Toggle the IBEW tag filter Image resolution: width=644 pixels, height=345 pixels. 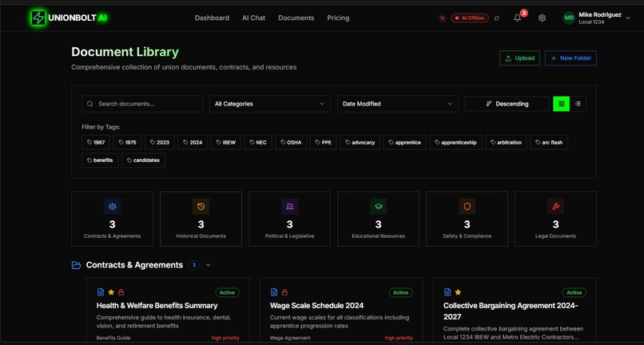click(x=226, y=142)
